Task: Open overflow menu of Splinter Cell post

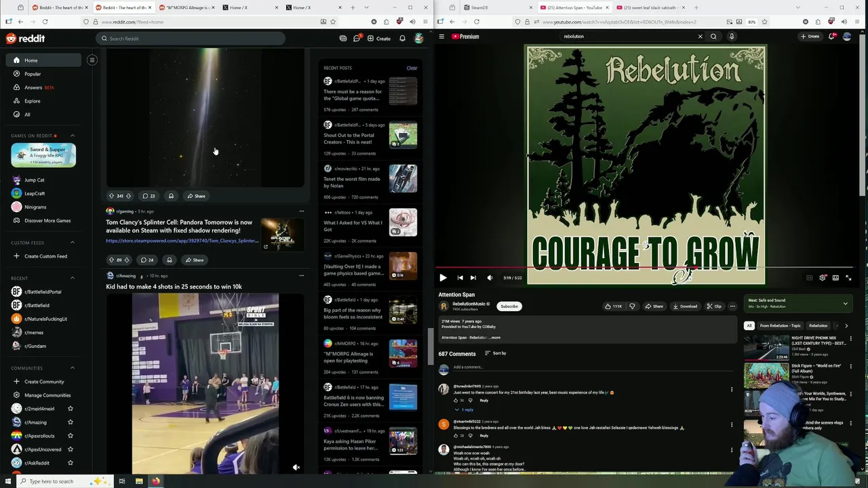Action: [x=302, y=211]
